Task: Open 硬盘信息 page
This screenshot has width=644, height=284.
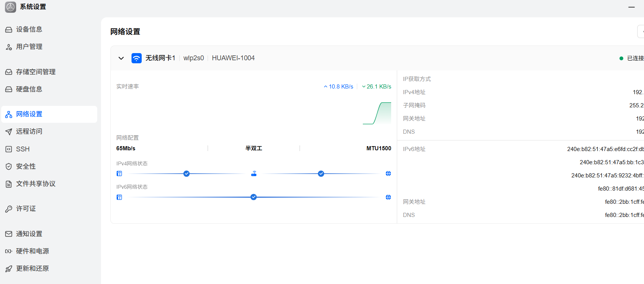Action: click(49, 89)
